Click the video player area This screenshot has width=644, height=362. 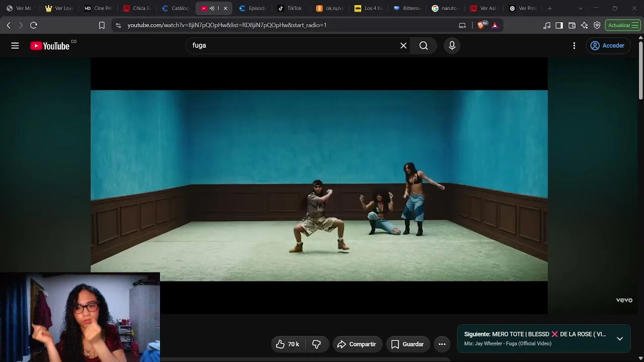pyautogui.click(x=319, y=186)
